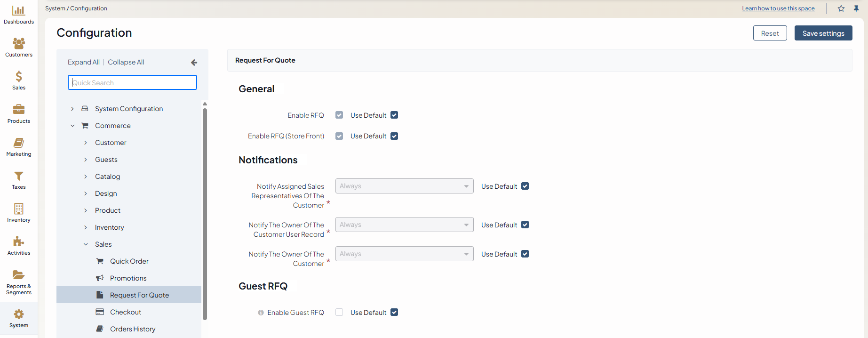868x338 pixels.
Task: Select Checkout in the Sales tree
Action: (125, 312)
